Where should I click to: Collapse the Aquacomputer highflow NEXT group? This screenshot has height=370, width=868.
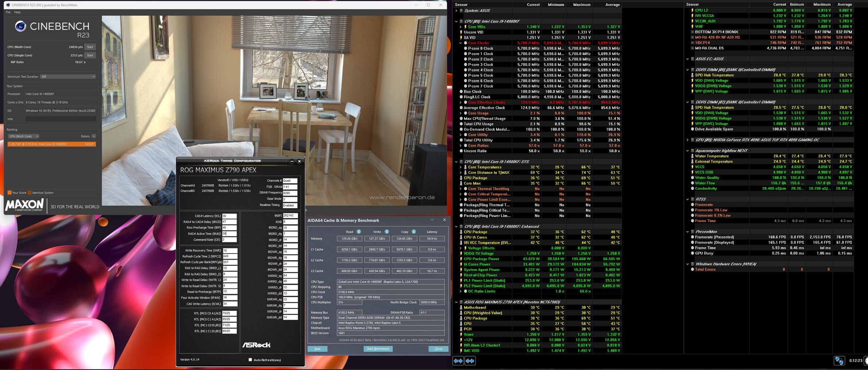687,150
